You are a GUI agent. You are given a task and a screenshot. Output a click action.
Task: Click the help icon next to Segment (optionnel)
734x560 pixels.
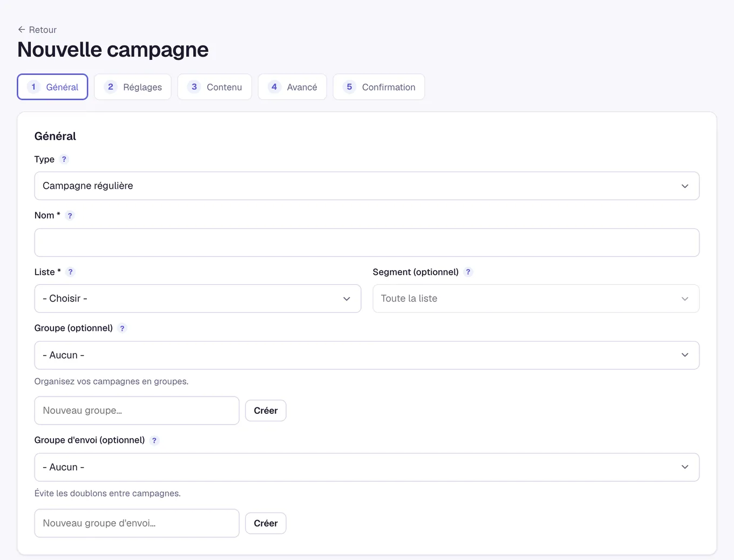tap(468, 272)
